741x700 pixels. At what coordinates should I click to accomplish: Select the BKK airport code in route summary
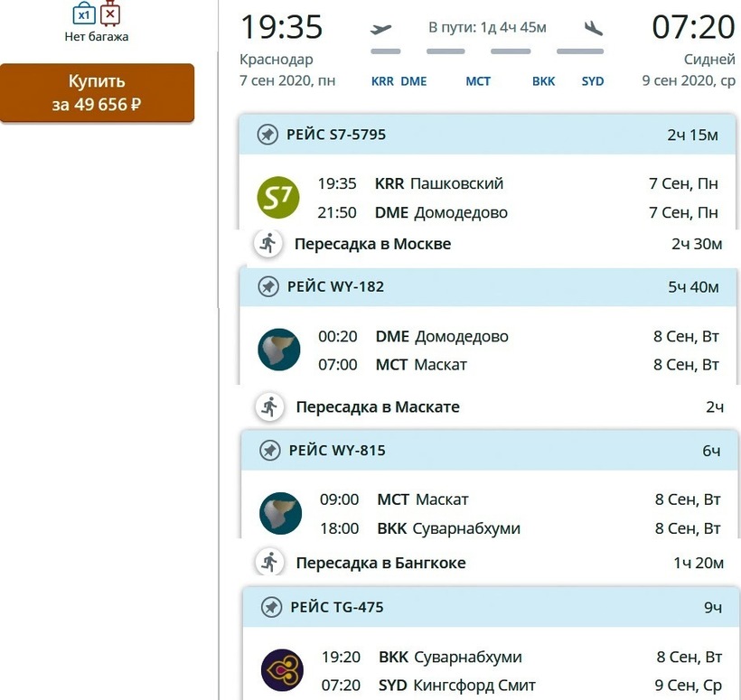coord(543,81)
